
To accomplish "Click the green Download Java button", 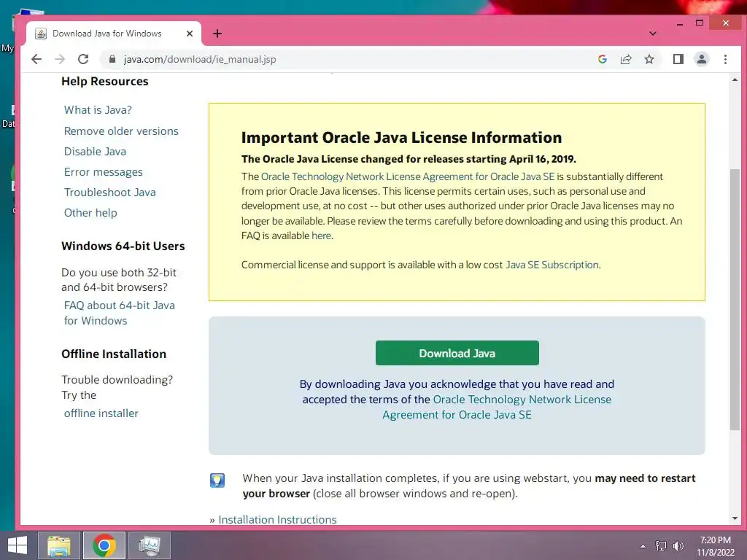I will pyautogui.click(x=457, y=353).
